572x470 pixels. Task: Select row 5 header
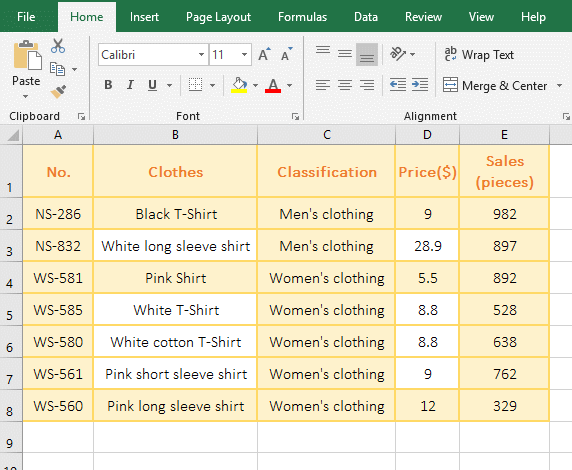click(x=11, y=310)
